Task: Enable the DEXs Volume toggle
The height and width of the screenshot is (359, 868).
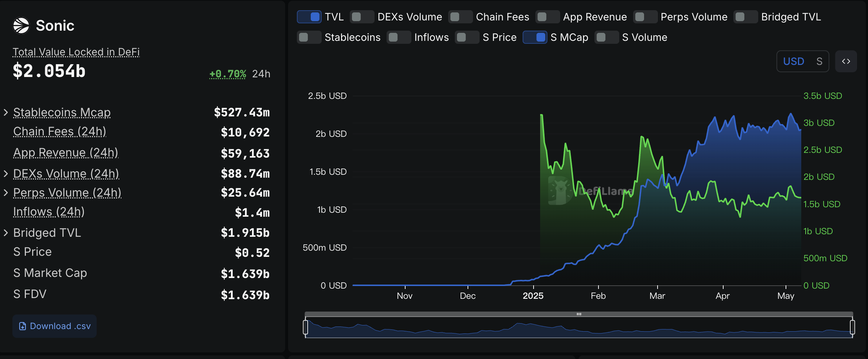Action: click(x=362, y=17)
